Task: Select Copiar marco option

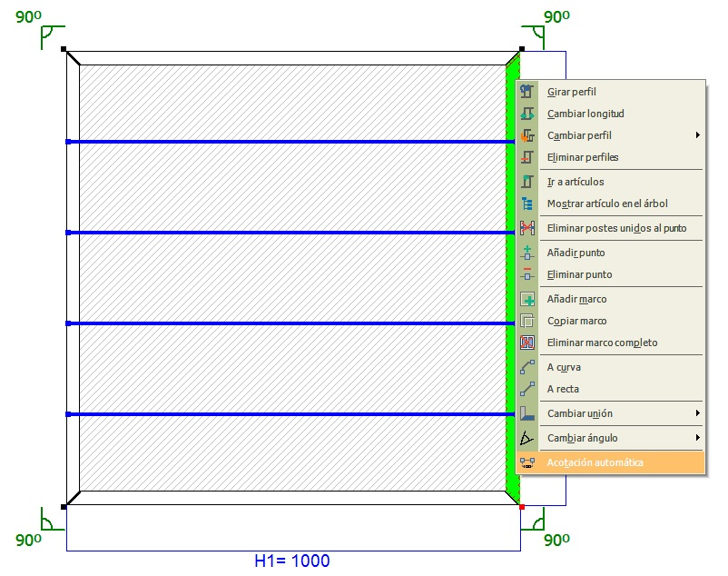Action: point(611,321)
